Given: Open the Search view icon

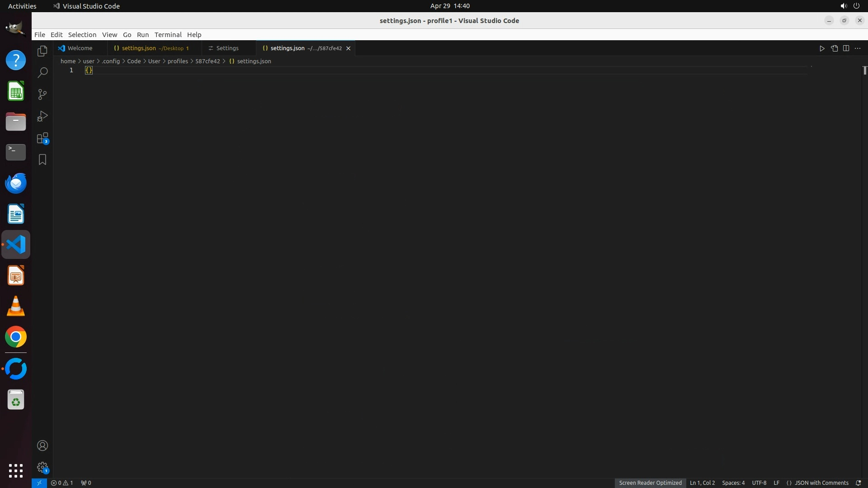Looking at the screenshot, I should [42, 73].
